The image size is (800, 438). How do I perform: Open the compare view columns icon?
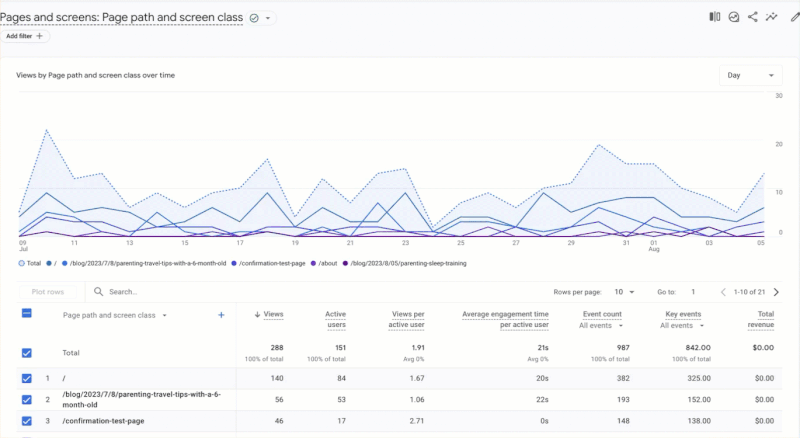tap(714, 17)
